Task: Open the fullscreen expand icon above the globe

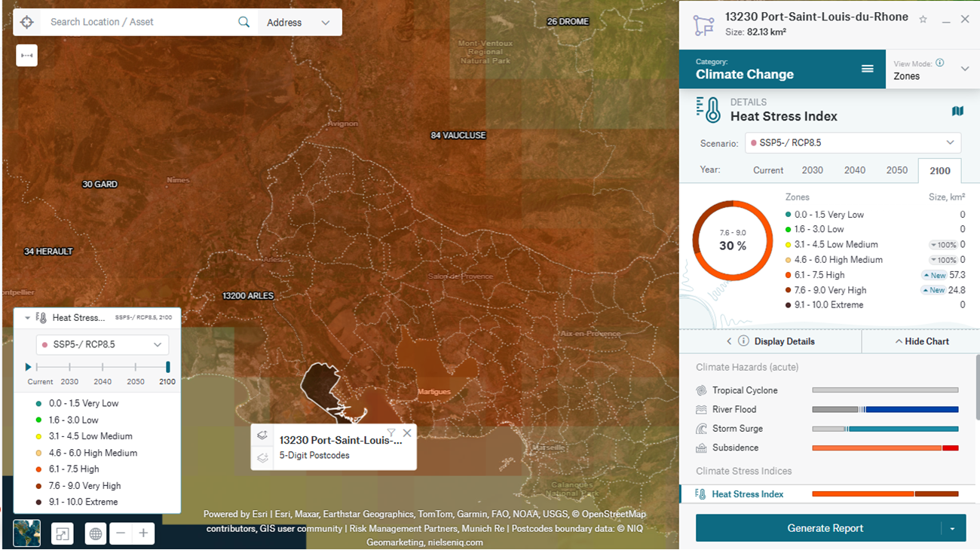Action: point(63,533)
